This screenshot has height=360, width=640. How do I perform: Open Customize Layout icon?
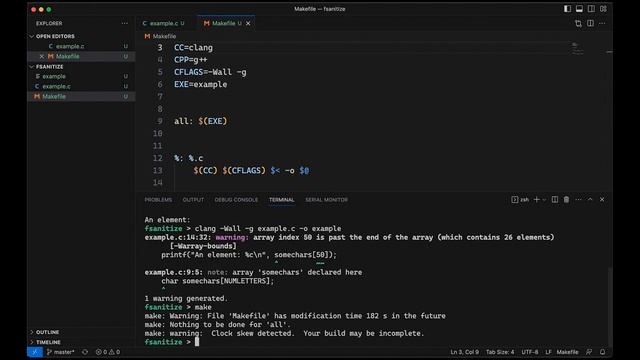(603, 9)
